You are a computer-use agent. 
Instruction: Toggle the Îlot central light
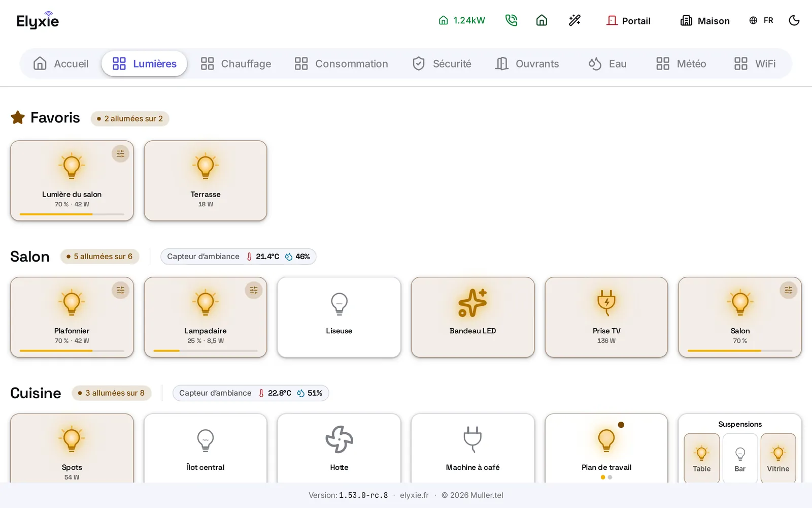pyautogui.click(x=206, y=449)
